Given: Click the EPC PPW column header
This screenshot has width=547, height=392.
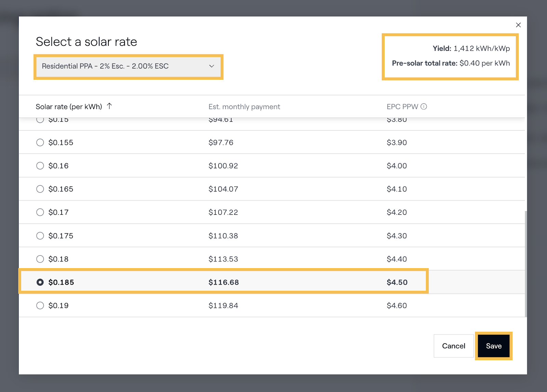Looking at the screenshot, I should (x=402, y=107).
